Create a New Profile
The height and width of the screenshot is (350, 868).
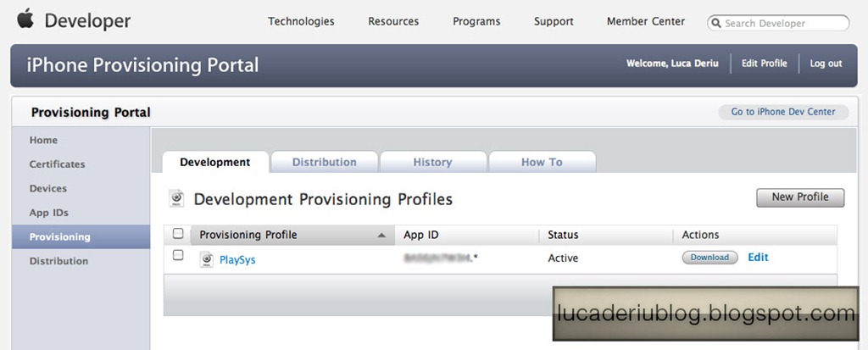(x=800, y=197)
